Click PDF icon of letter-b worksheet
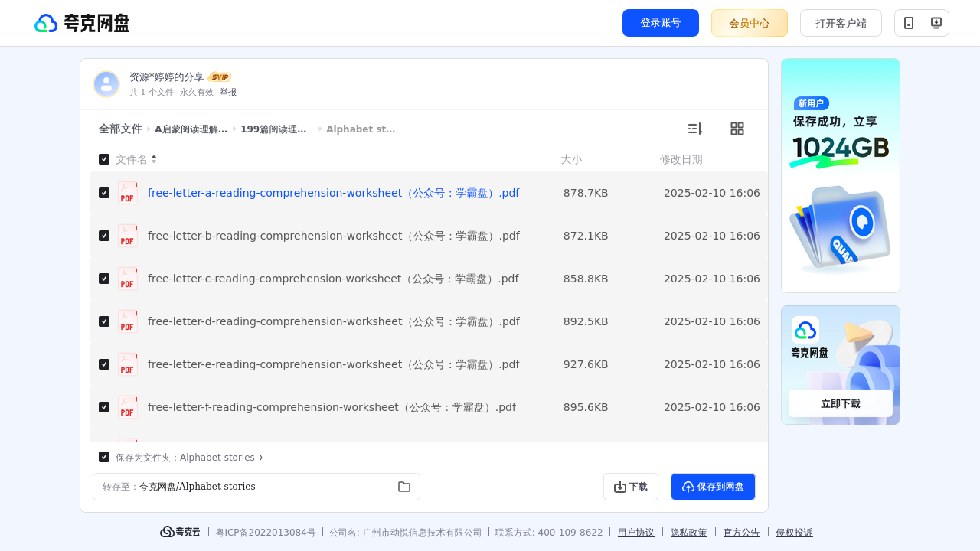This screenshot has height=551, width=980. coord(127,236)
